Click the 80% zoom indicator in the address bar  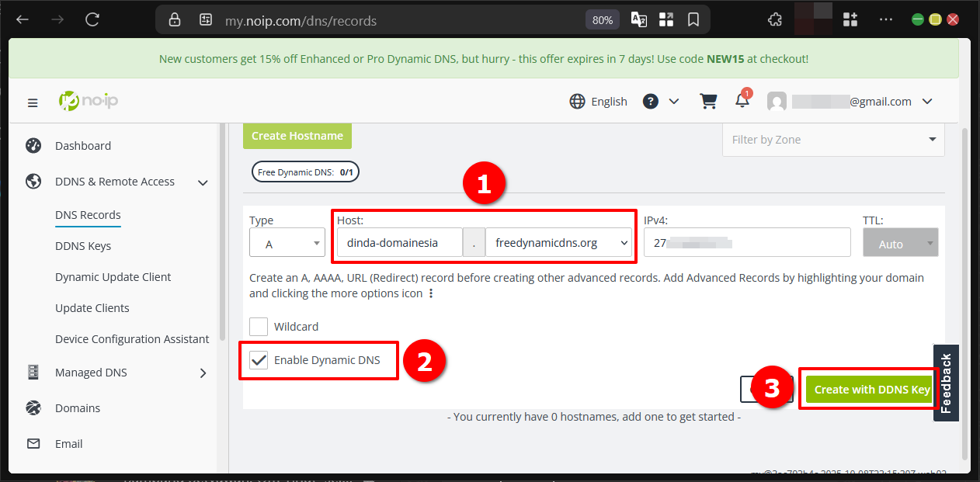pyautogui.click(x=602, y=20)
